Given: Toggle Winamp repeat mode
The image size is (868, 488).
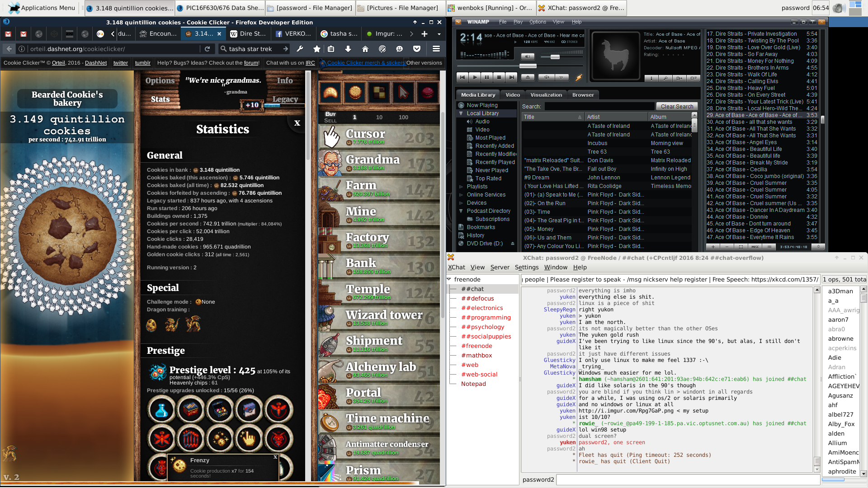Looking at the screenshot, I should [x=561, y=77].
